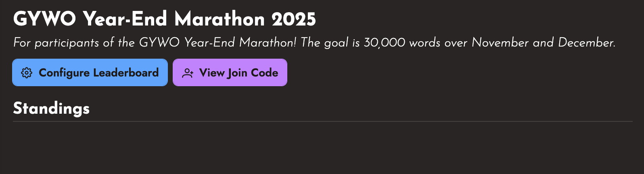Click "December" at the description's end

(586, 42)
